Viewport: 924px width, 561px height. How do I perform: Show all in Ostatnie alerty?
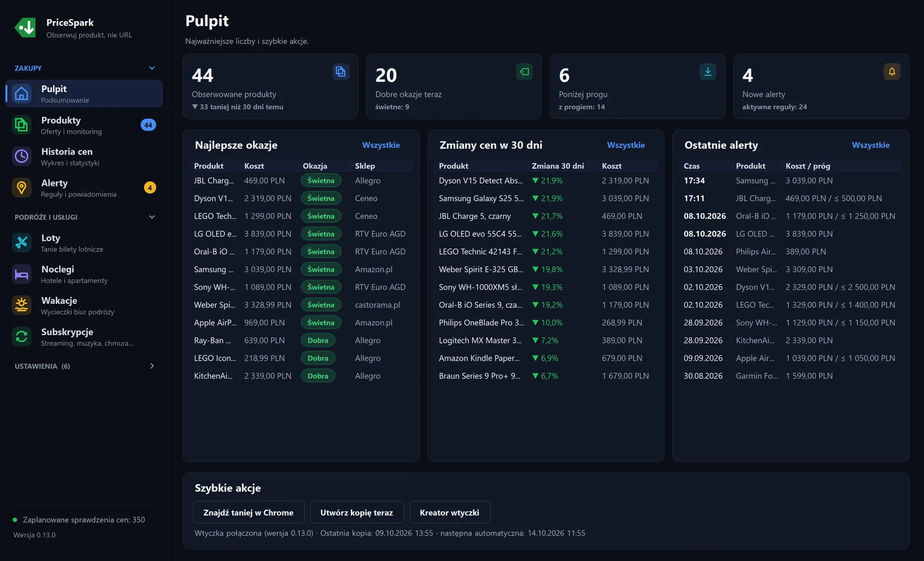tap(871, 145)
